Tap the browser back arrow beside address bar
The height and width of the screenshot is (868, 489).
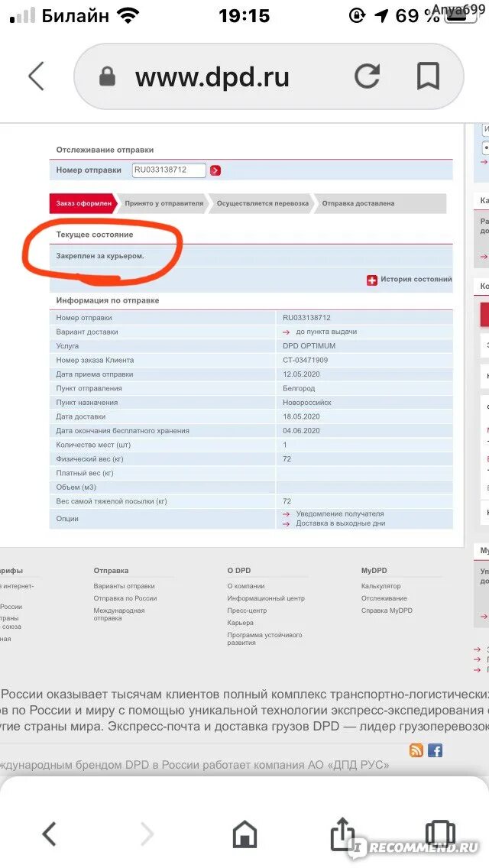point(37,76)
